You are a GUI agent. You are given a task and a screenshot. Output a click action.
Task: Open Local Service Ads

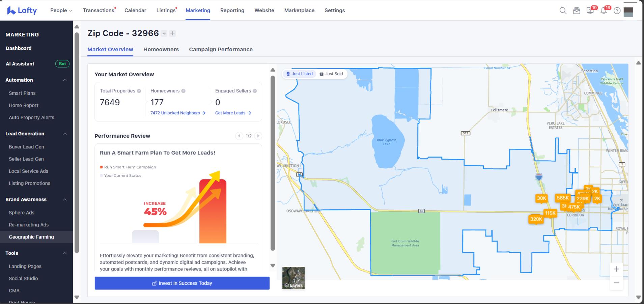click(x=28, y=171)
